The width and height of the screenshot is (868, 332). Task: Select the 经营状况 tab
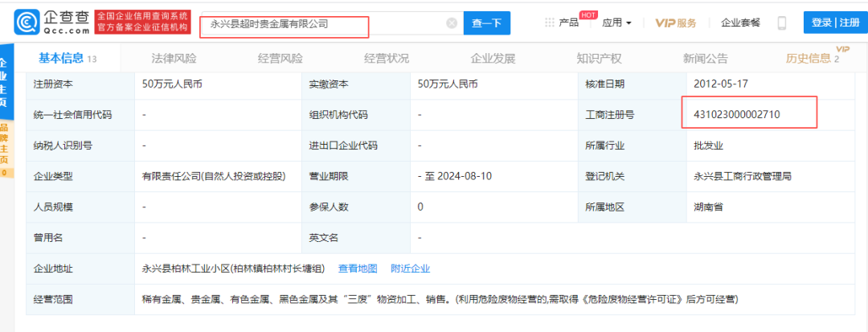387,58
